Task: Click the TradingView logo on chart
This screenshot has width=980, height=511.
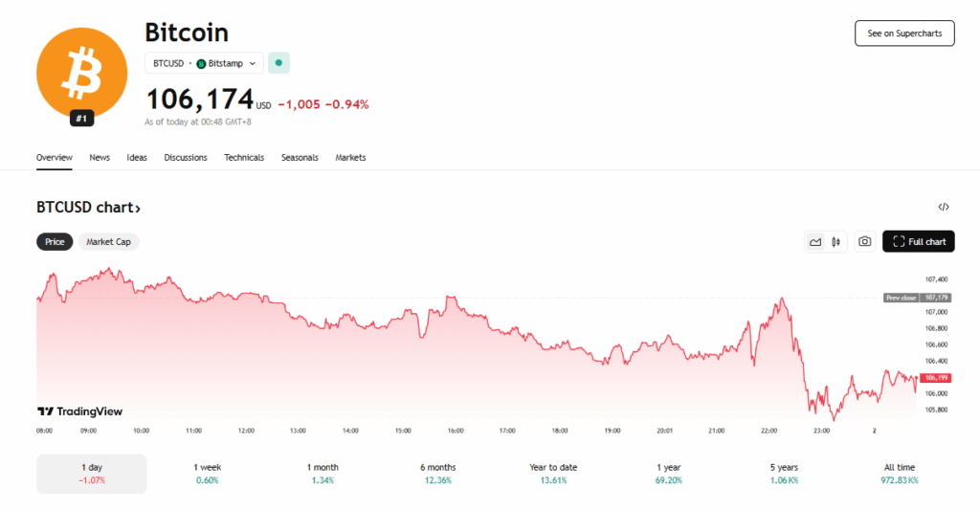Action: [80, 411]
